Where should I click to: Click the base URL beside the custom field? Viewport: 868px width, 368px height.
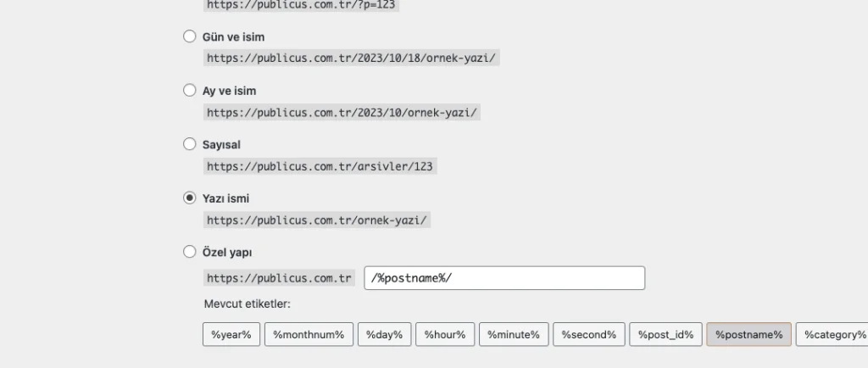(279, 278)
